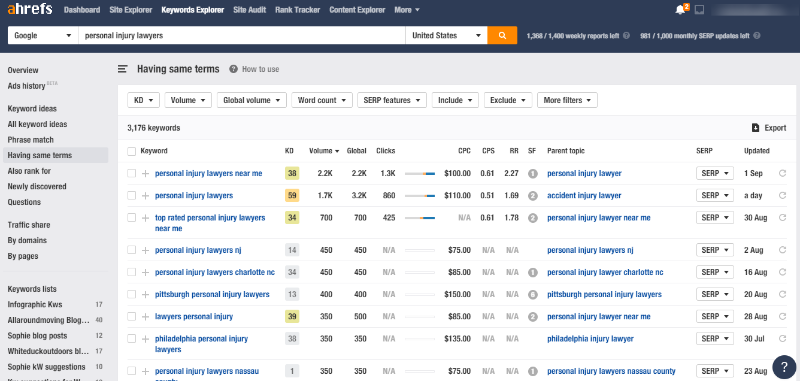800x381 pixels.
Task: Click the yellow KD 38 score badge
Action: [292, 173]
